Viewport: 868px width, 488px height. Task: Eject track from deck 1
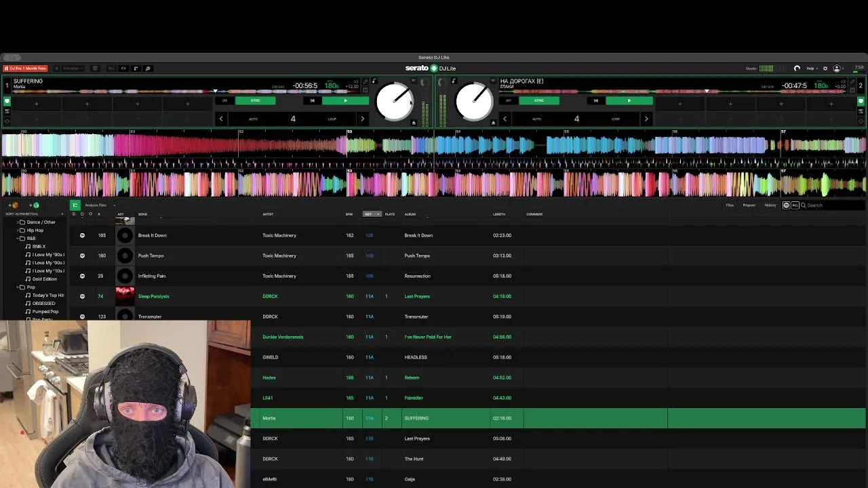tap(414, 123)
